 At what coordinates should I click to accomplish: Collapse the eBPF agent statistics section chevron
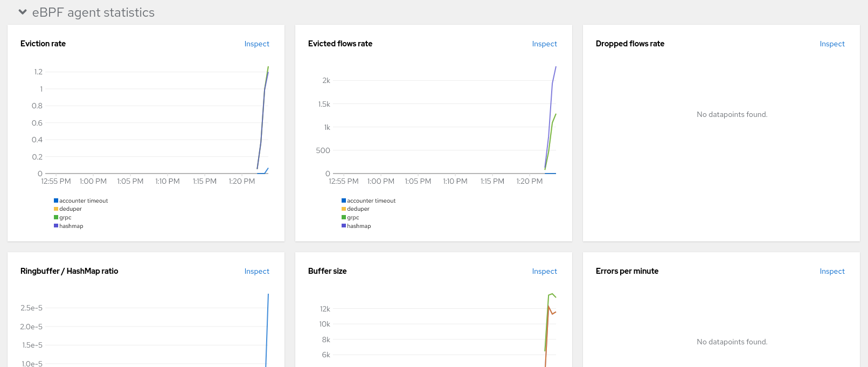tap(23, 12)
